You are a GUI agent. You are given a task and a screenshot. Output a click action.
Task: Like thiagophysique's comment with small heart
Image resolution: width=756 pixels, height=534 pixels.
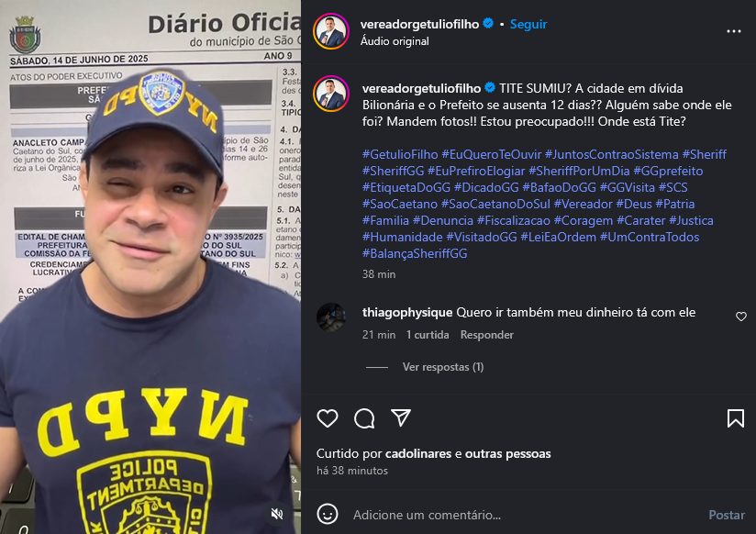click(x=741, y=317)
